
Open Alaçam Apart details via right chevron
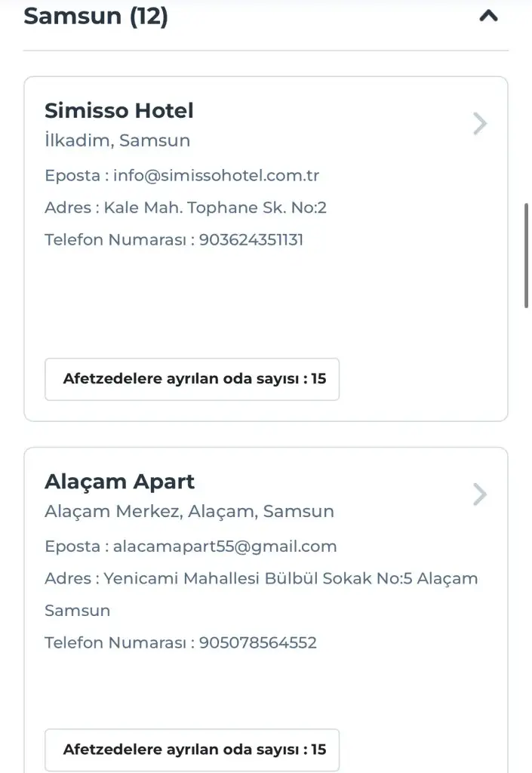(x=480, y=494)
